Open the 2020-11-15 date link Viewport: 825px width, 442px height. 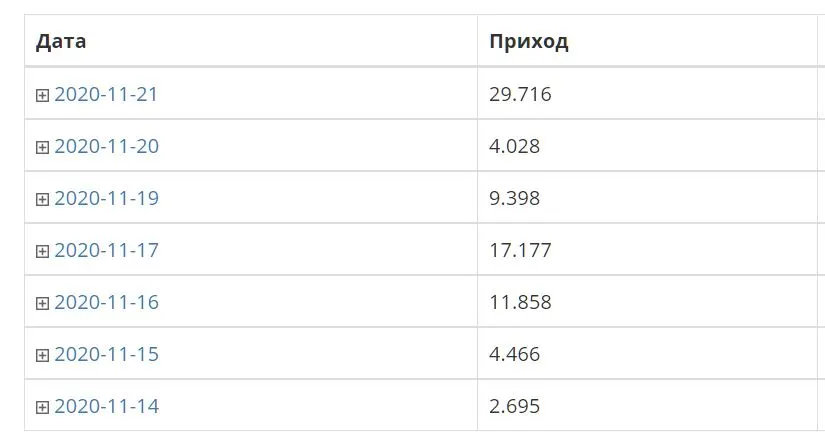[106, 355]
